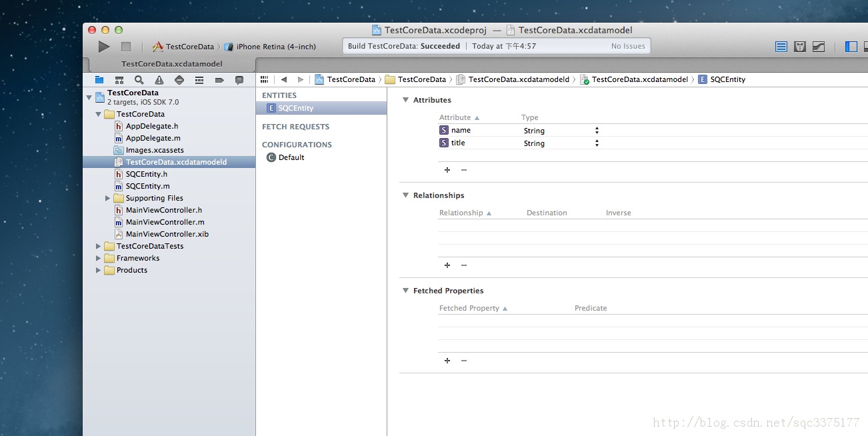Add a relationship with the Relationships plus button
Viewport: 868px width, 436px height.
pyautogui.click(x=447, y=265)
